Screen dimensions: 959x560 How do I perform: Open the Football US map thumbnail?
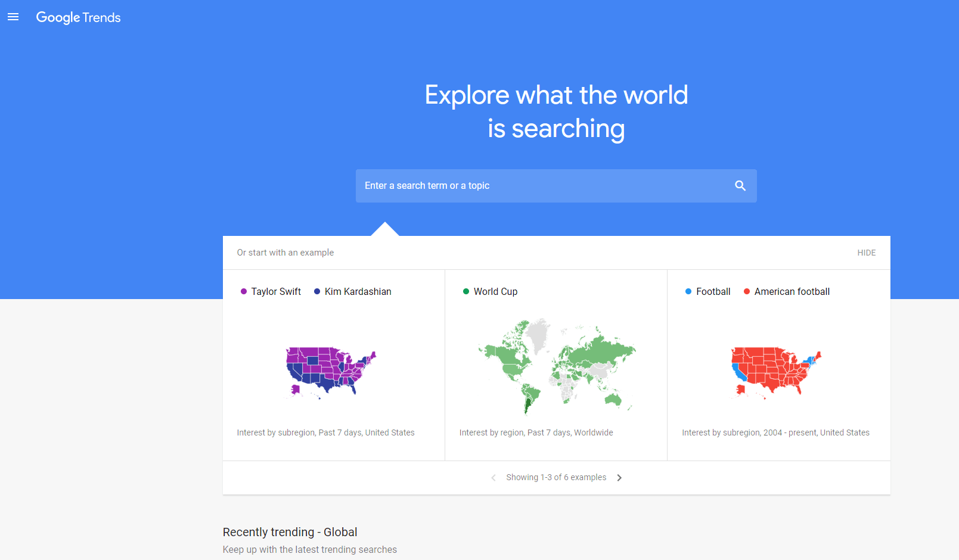(x=776, y=373)
